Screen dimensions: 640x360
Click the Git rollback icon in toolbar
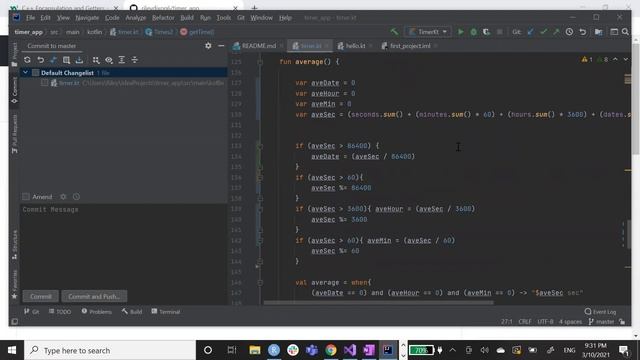(582, 32)
